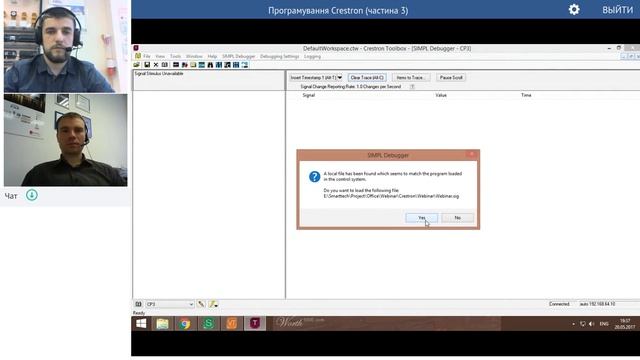Open Google Chrome from taskbar
The height and width of the screenshot is (360, 640).
185,324
